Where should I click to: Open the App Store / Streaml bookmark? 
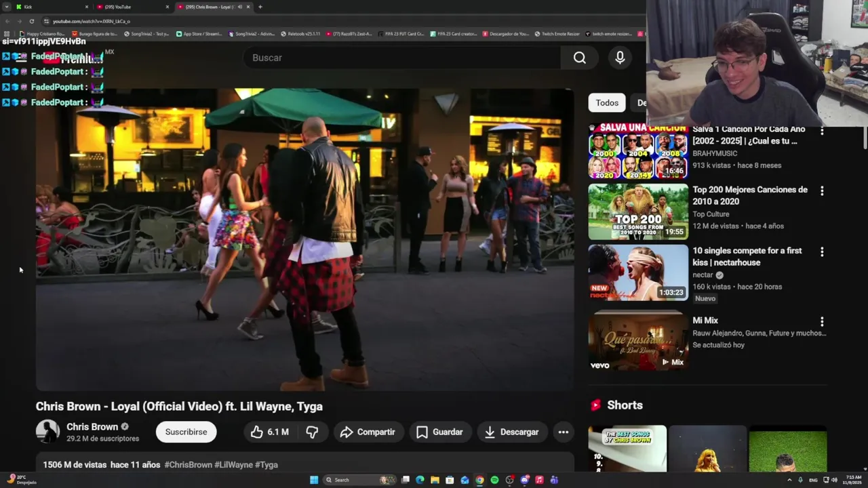199,33
